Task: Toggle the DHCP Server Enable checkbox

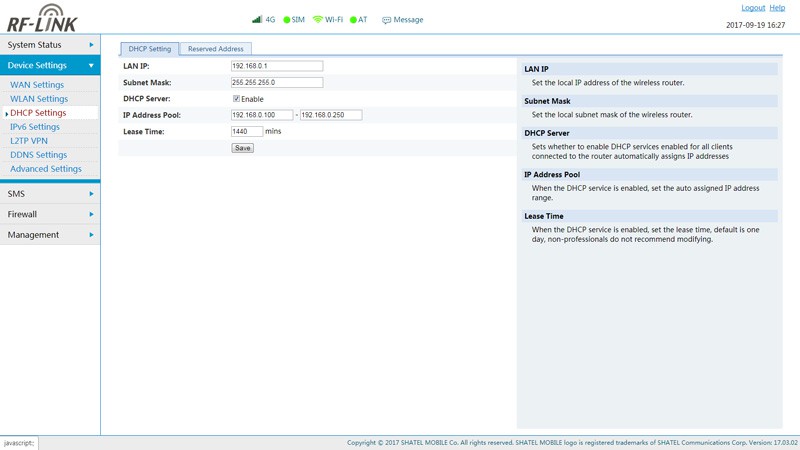Action: click(x=236, y=99)
